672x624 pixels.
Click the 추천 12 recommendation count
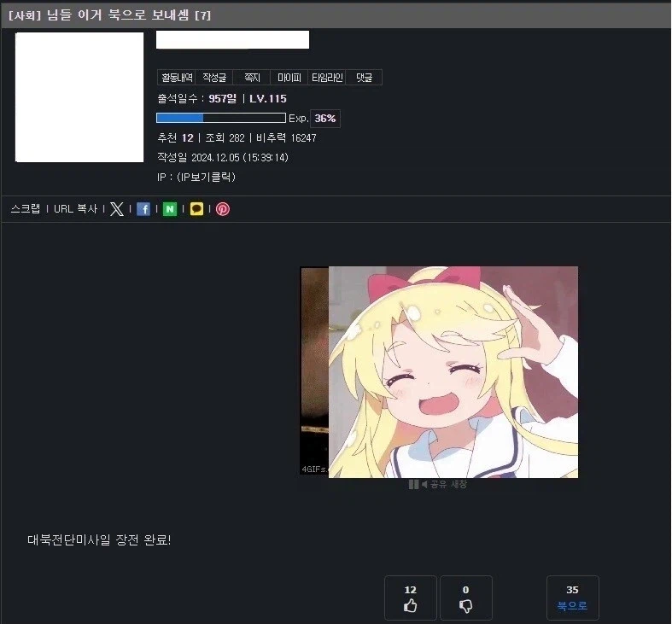click(x=176, y=138)
